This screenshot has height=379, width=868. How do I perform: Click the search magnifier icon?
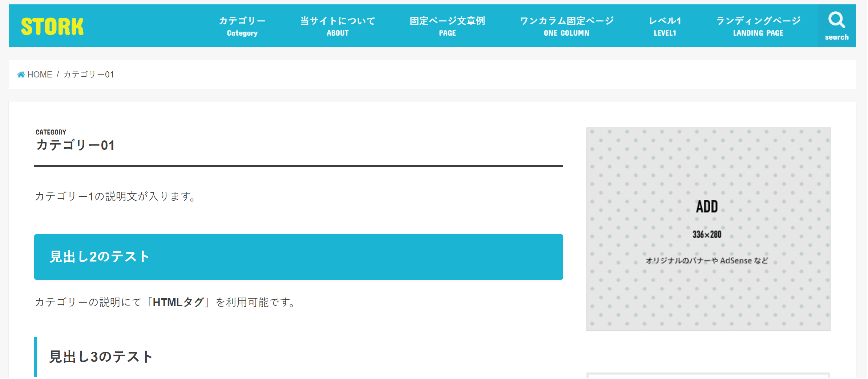pyautogui.click(x=836, y=20)
